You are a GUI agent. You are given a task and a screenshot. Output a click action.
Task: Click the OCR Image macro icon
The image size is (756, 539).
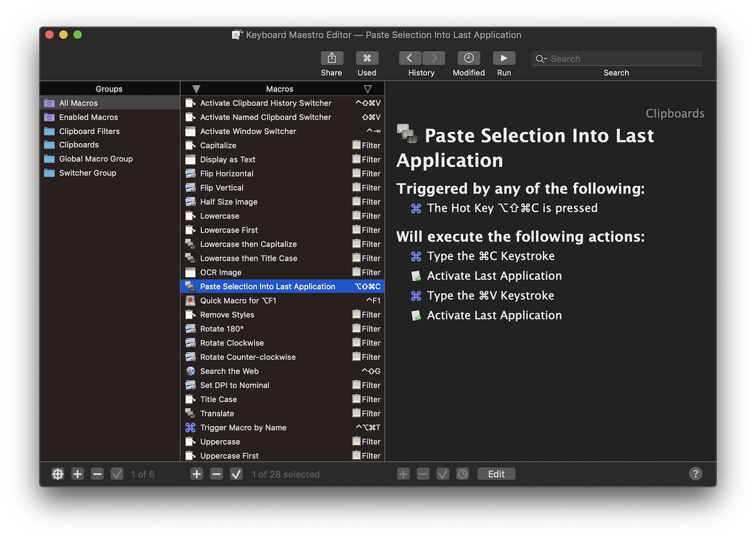(x=190, y=272)
